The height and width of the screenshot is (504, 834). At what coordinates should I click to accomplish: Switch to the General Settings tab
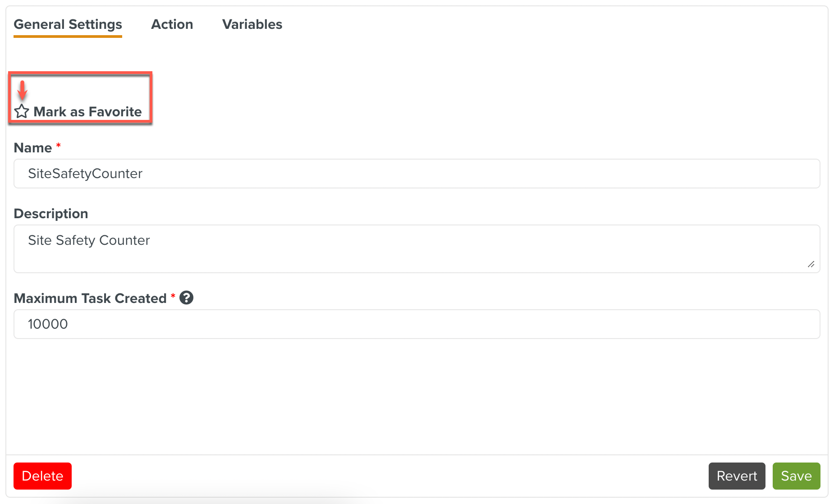[x=68, y=24]
